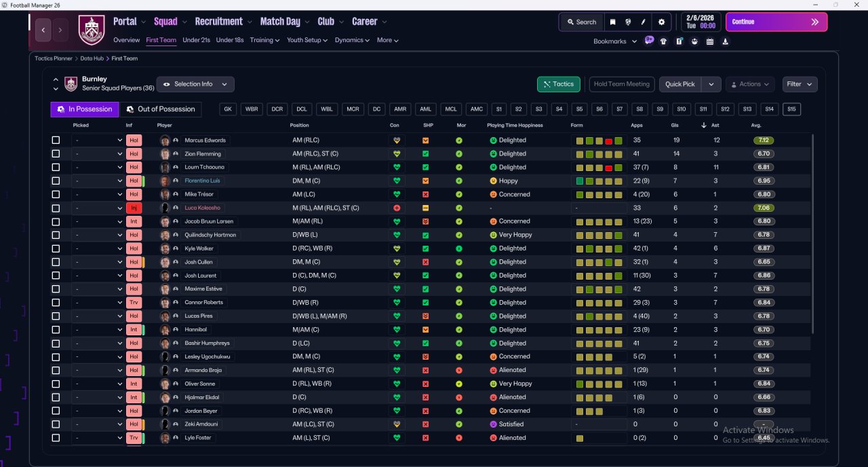Tick the checkbox for Kyle Walker
Screen dimensions: 868x467
56,248
